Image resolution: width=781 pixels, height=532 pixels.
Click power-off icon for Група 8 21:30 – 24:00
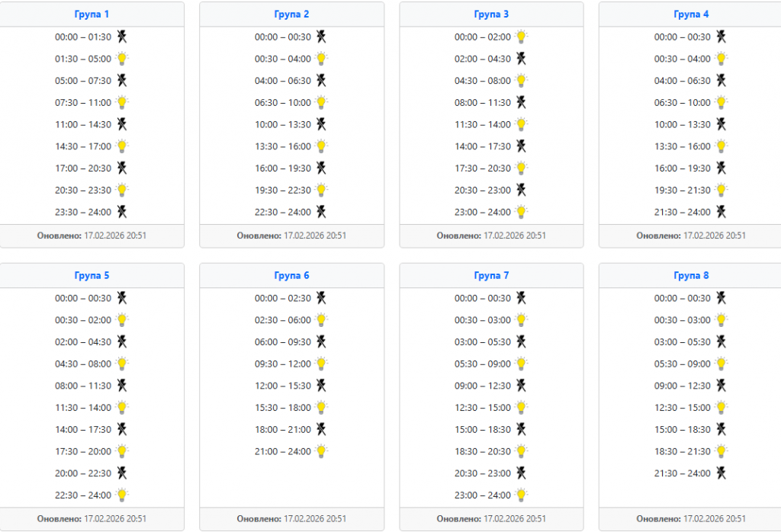(x=722, y=473)
